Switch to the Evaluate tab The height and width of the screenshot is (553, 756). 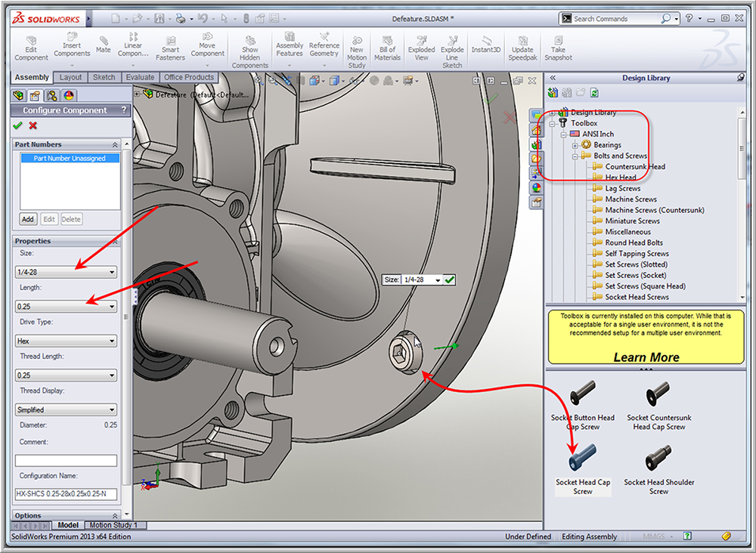click(140, 76)
